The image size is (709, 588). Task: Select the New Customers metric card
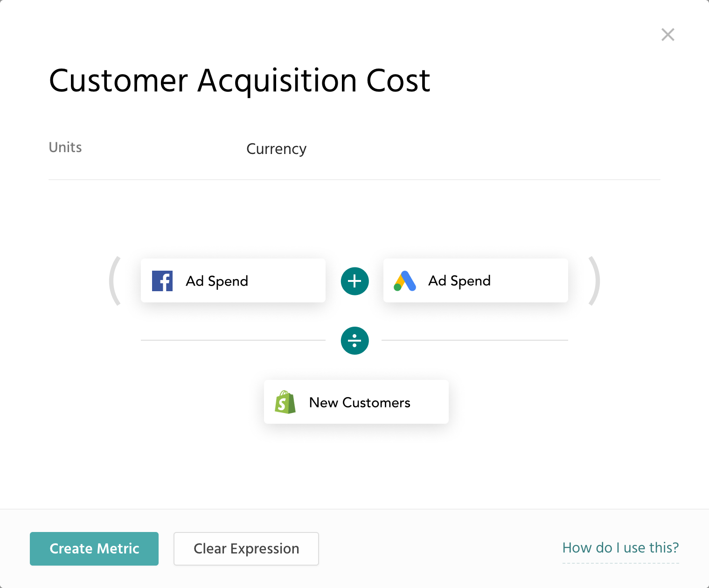click(356, 402)
